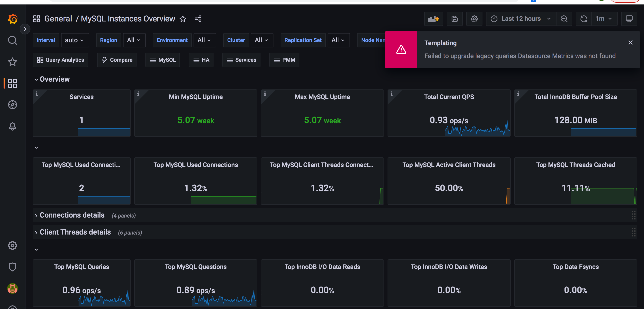Click the warning triangle in the alert
Screen dimensions: 644x309
(401, 50)
